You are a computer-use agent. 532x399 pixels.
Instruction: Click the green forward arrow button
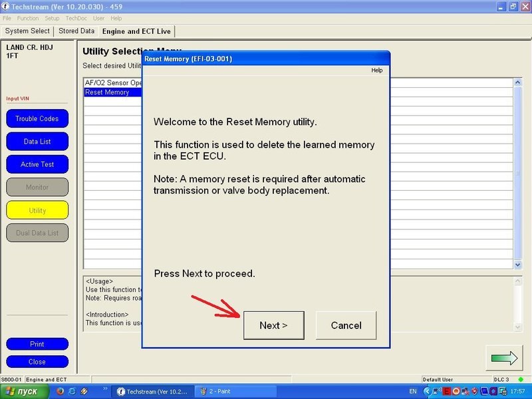504,358
